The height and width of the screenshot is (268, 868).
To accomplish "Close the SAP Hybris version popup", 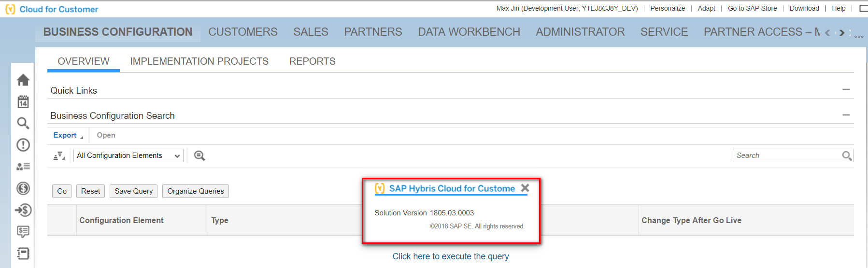I will click(x=525, y=188).
